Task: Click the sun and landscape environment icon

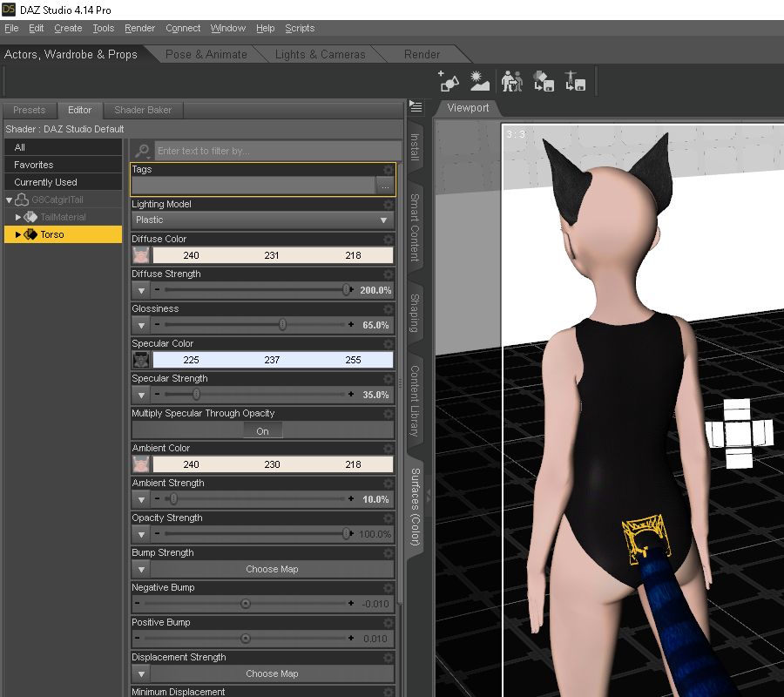Action: (x=479, y=81)
